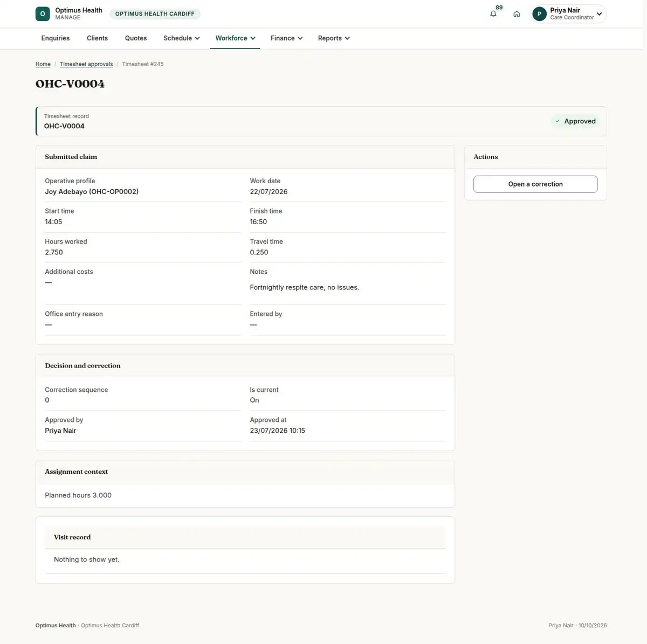
Task: Click the approved at 23/07/2026 10:15 value
Action: pyautogui.click(x=278, y=431)
